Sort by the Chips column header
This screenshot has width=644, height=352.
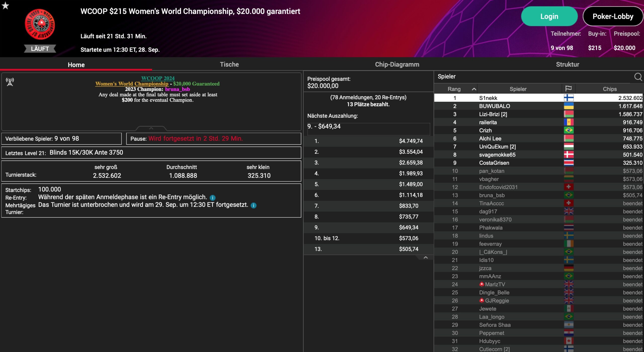point(610,89)
